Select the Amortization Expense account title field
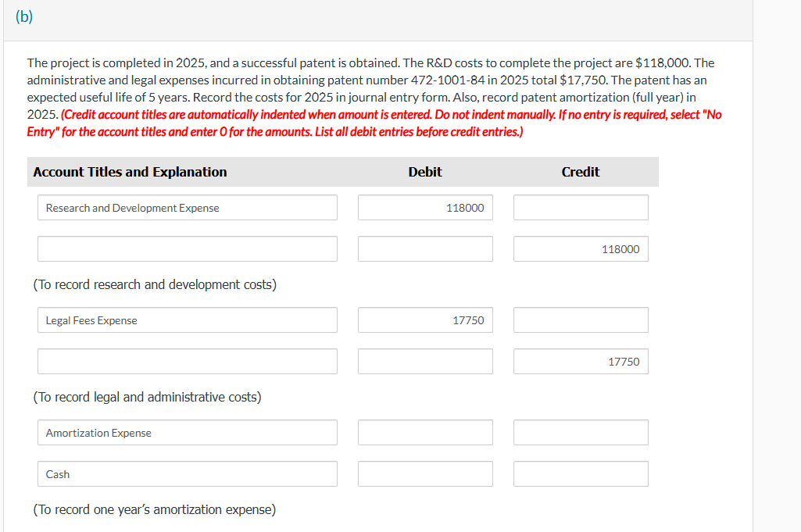801x532 pixels. (x=187, y=432)
